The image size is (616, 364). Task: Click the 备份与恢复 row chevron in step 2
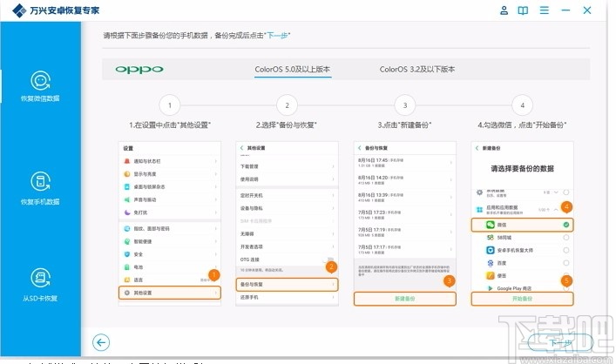tap(333, 284)
